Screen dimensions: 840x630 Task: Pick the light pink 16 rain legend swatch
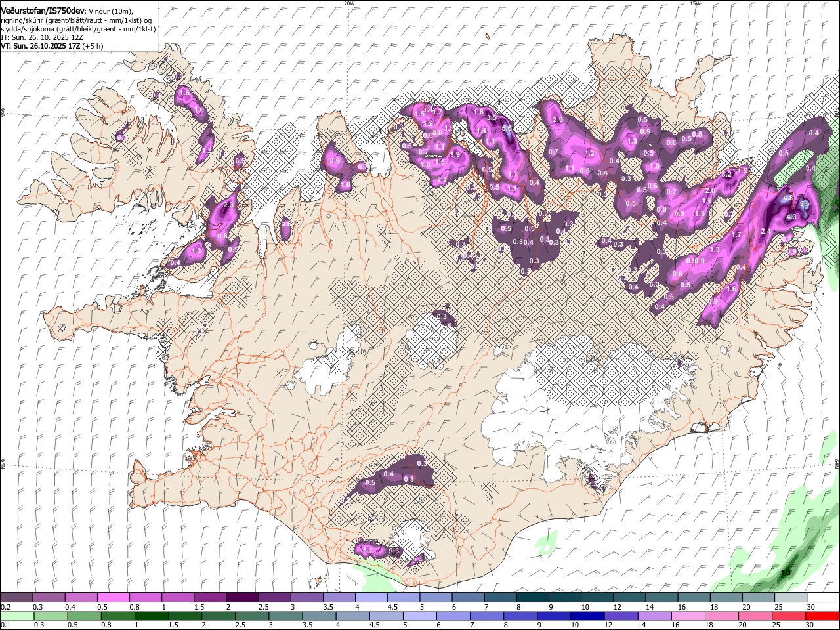click(x=689, y=616)
